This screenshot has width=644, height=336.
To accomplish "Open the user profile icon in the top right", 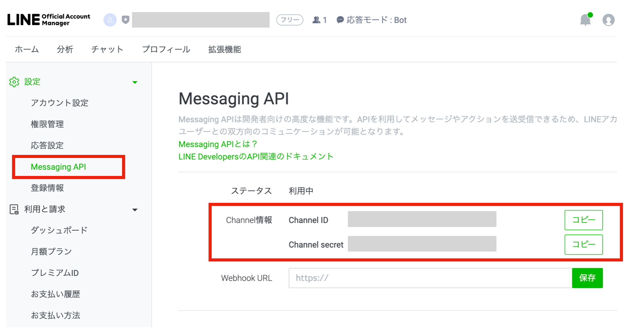I will pyautogui.click(x=608, y=20).
